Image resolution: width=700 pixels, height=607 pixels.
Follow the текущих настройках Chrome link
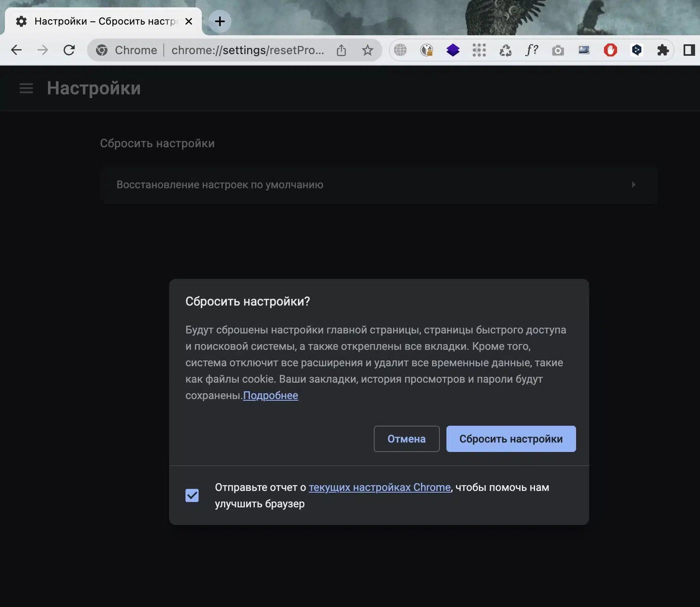coord(379,487)
